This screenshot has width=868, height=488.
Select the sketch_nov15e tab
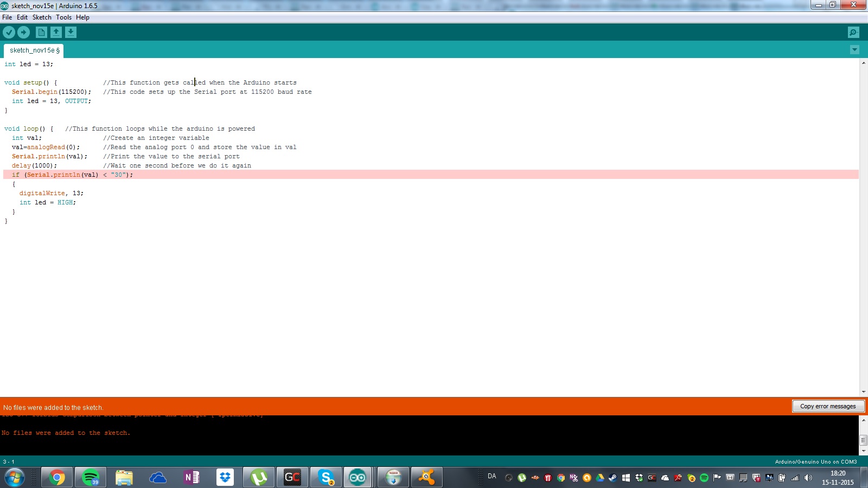(x=34, y=50)
